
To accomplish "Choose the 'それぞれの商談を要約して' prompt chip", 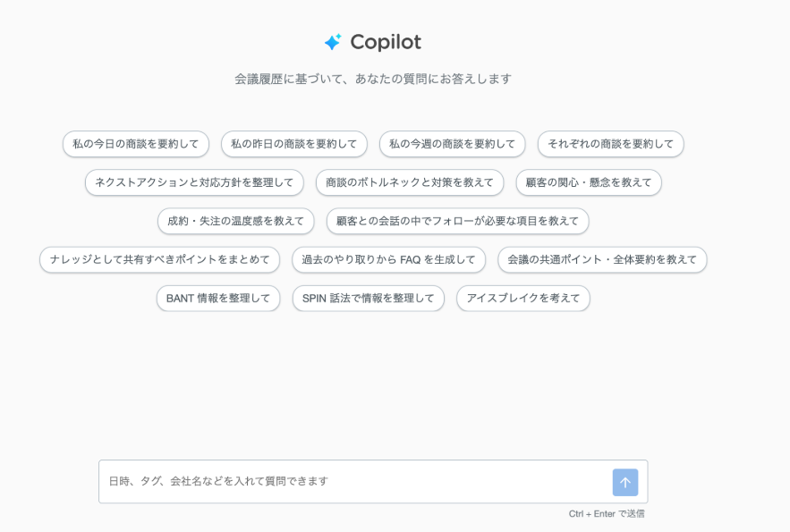I will [610, 144].
